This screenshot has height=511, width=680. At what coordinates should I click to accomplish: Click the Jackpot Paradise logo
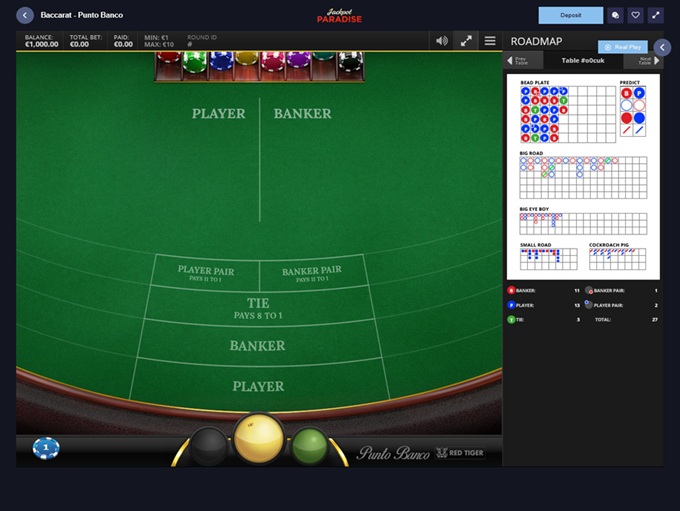340,15
